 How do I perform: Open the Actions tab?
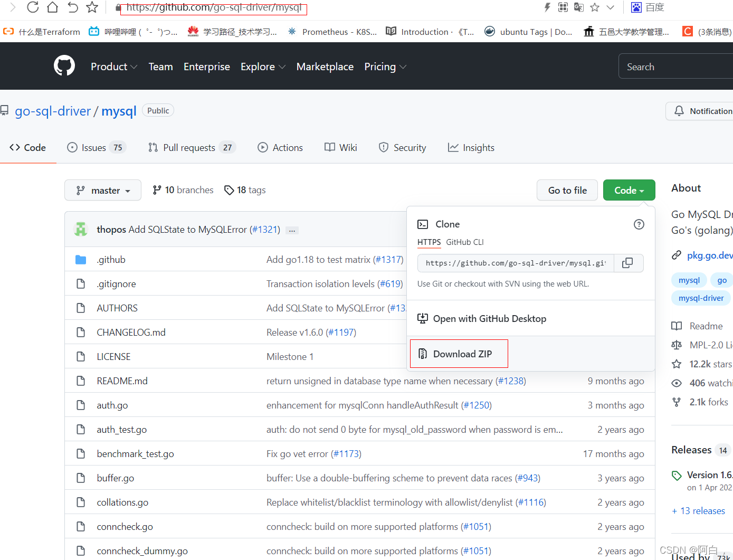[280, 148]
